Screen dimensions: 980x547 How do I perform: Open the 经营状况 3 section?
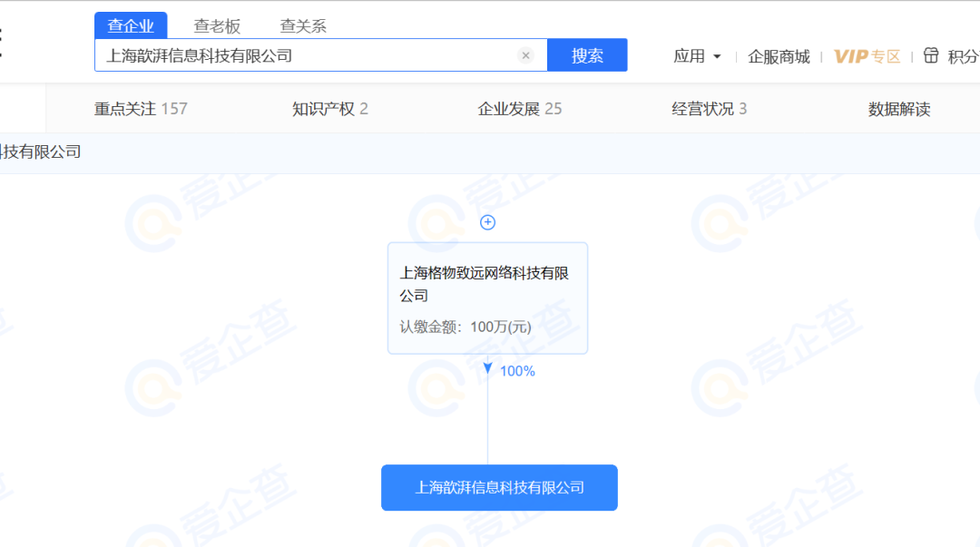coord(710,109)
